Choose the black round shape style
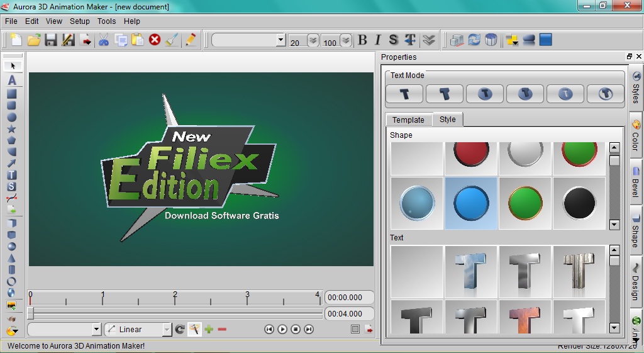The width and height of the screenshot is (644, 353). click(x=579, y=203)
